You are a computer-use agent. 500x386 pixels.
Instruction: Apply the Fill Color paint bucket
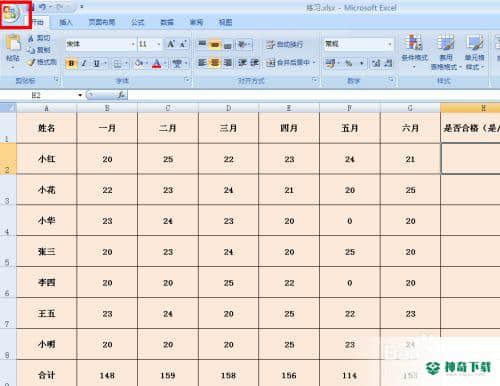[139, 63]
